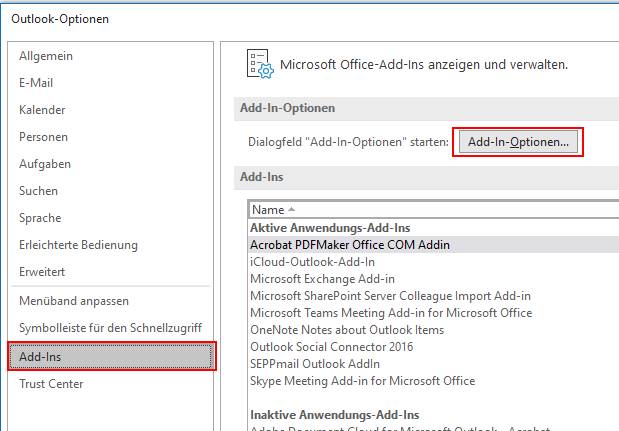Select Outlook Social Connector 2016 entry
This screenshot has width=619, height=431.
point(332,347)
